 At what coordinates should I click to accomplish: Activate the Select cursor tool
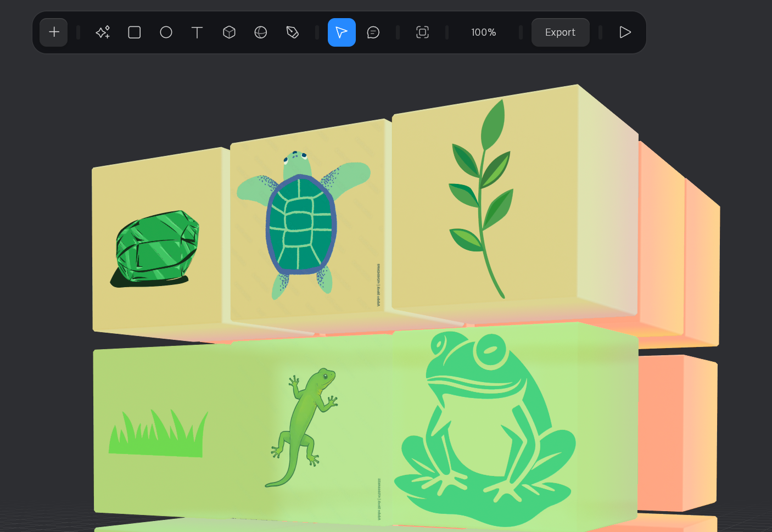point(342,32)
